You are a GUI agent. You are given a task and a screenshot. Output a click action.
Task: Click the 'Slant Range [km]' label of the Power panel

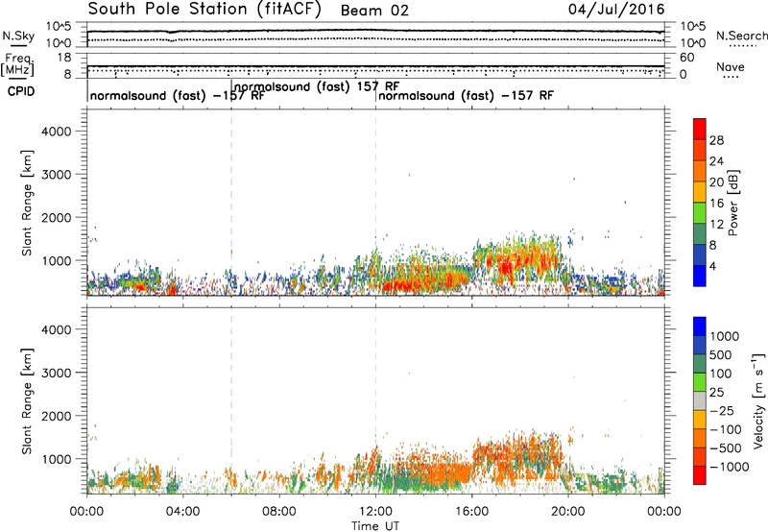27,203
